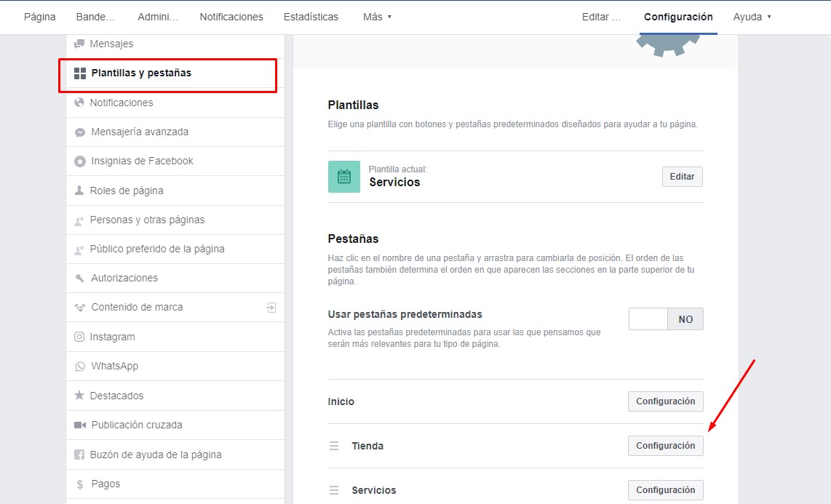Click the Plantillas y pestañas grid icon
Viewport: 831px width, 504px height.
pyautogui.click(x=80, y=73)
